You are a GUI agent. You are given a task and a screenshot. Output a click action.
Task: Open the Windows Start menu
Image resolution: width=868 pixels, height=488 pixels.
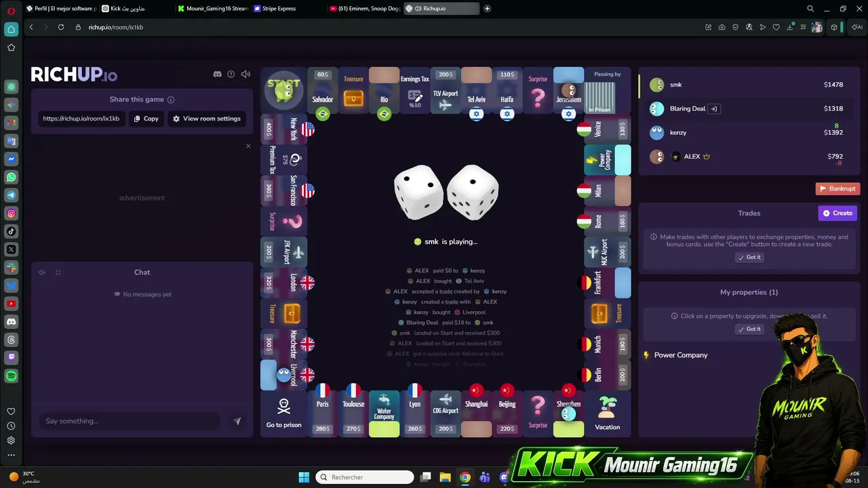[304, 477]
